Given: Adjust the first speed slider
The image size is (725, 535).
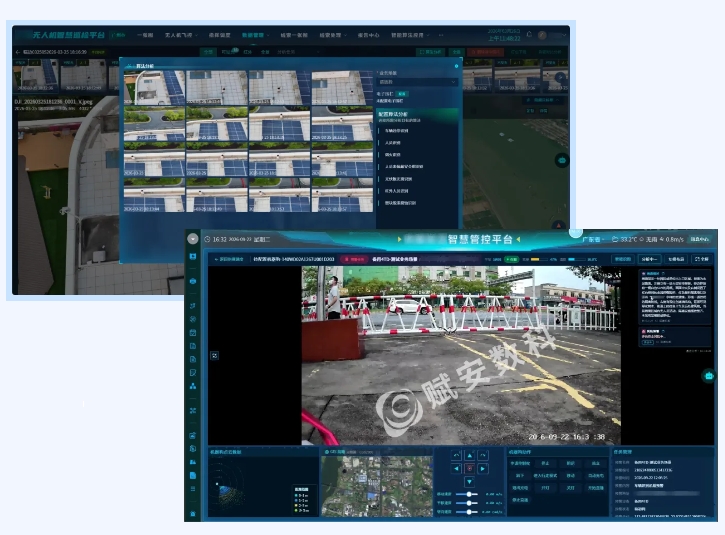Looking at the screenshot, I should pyautogui.click(x=467, y=494).
